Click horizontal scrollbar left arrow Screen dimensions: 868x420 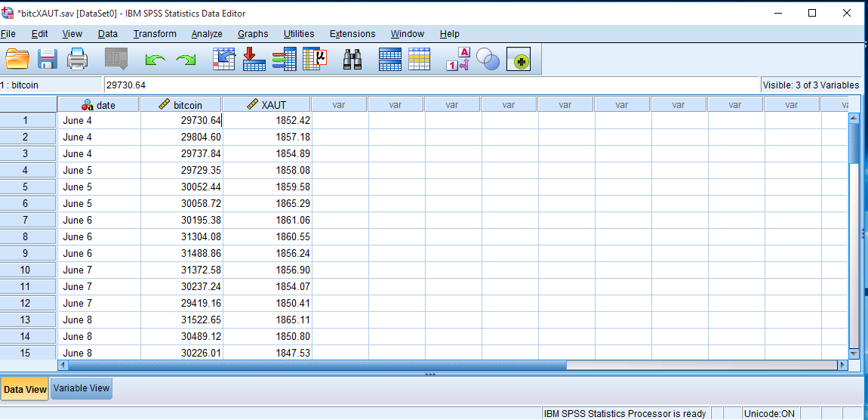coord(62,365)
